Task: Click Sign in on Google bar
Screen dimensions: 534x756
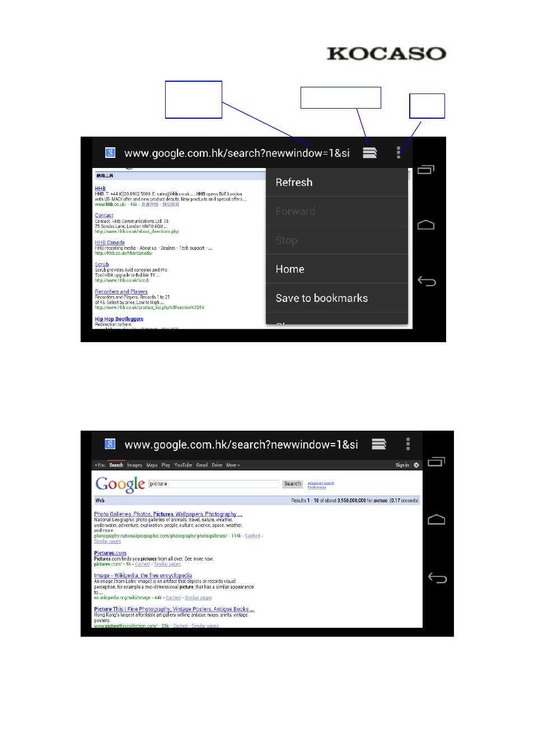Action: pyautogui.click(x=402, y=465)
